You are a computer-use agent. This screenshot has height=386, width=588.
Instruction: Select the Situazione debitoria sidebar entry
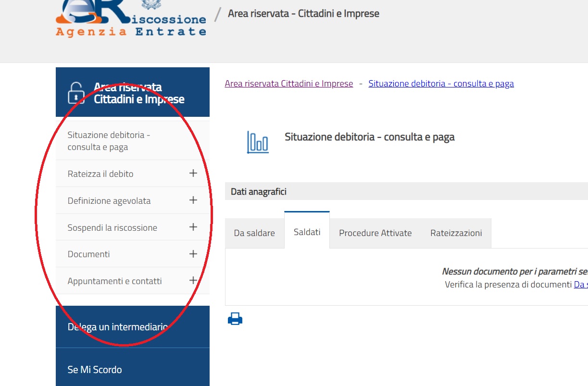pos(109,140)
